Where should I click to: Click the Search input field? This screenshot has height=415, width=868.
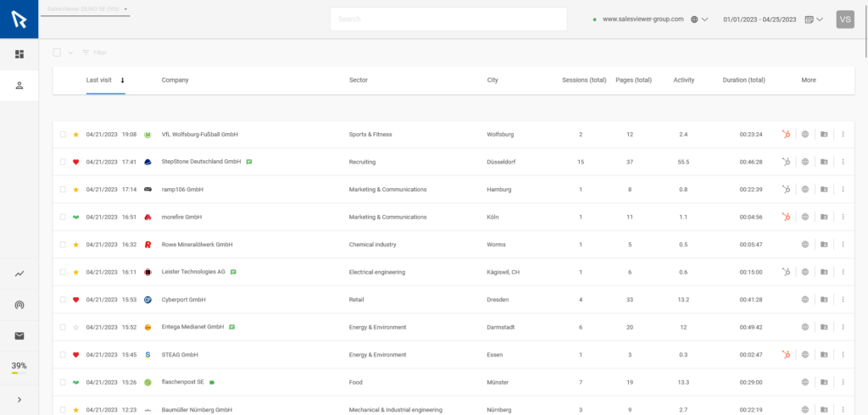(x=448, y=19)
